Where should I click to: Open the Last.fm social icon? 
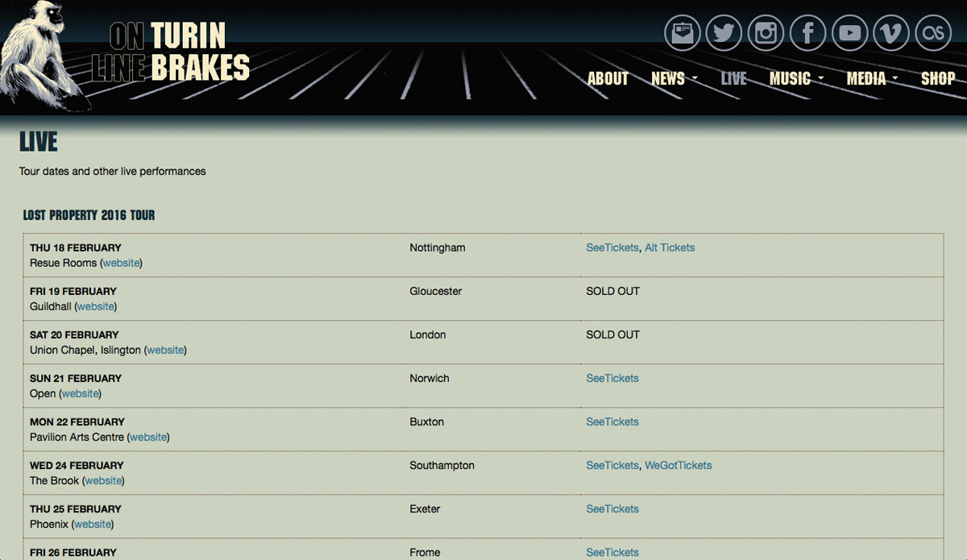(x=934, y=33)
